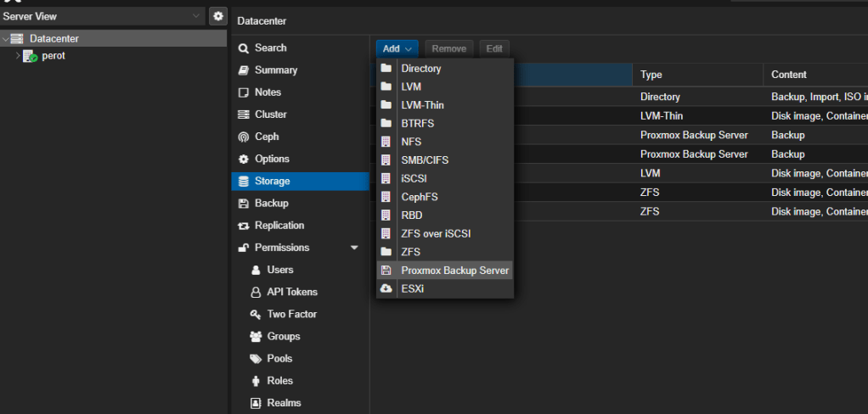
Task: Click the Backup floppy disk icon
Action: point(244,204)
